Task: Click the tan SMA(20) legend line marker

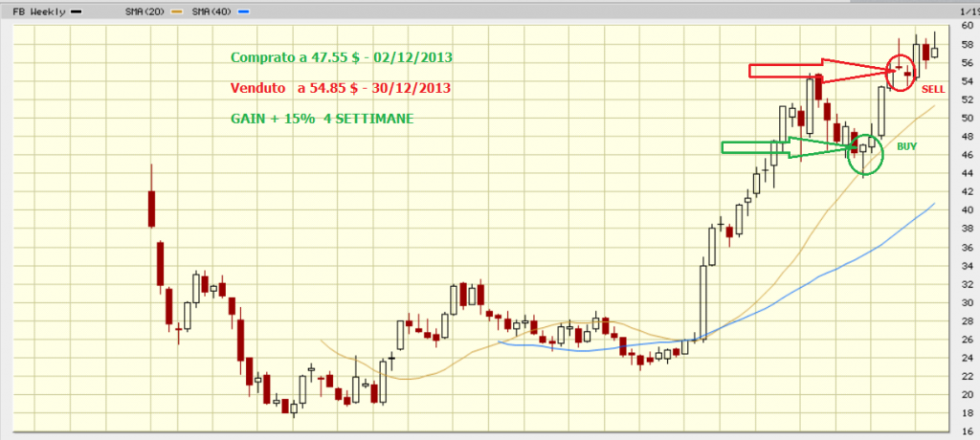Action: tap(177, 11)
